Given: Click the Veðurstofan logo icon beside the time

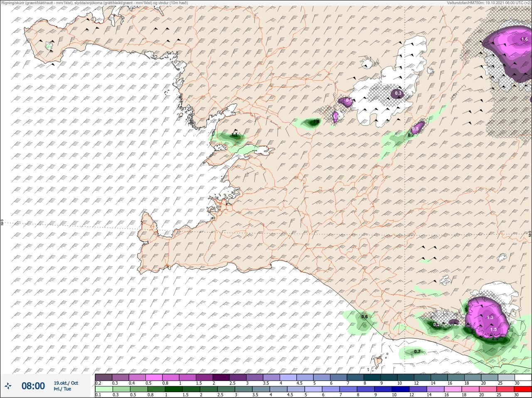Looking at the screenshot, I should pyautogui.click(x=8, y=386).
